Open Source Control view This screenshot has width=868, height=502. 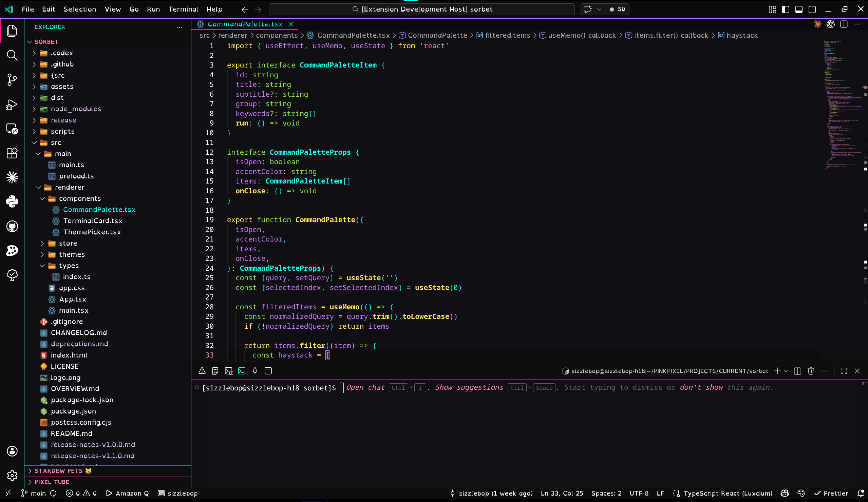[x=12, y=79]
